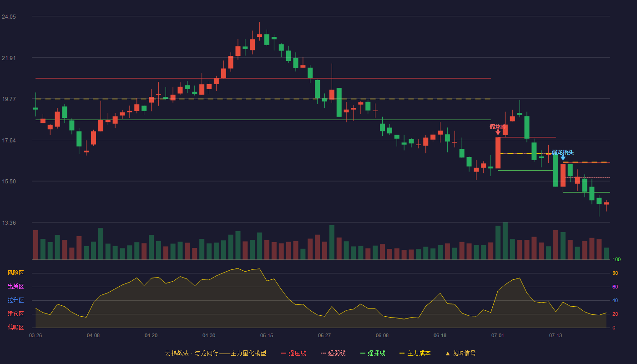This screenshot has height=364, width=637.
Task: Click the indicator scale value 20 on right
Action: [x=615, y=314]
